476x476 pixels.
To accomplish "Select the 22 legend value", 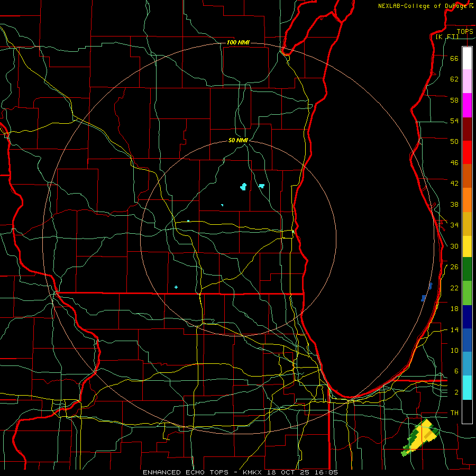I will click(454, 288).
